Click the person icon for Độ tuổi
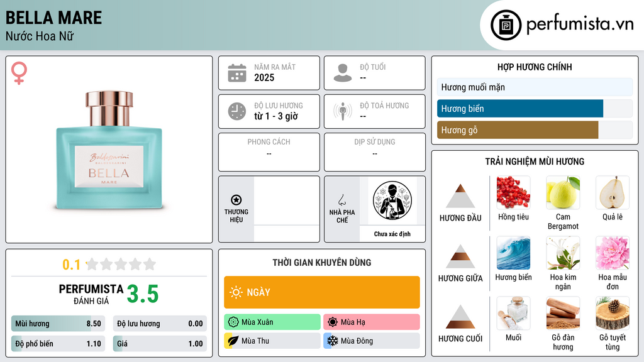This screenshot has width=644, height=362. (x=343, y=73)
